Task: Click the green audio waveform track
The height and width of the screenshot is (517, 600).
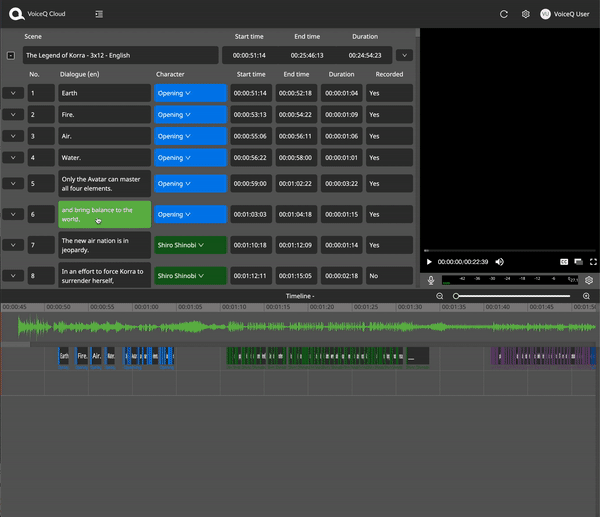Action: click(306, 327)
